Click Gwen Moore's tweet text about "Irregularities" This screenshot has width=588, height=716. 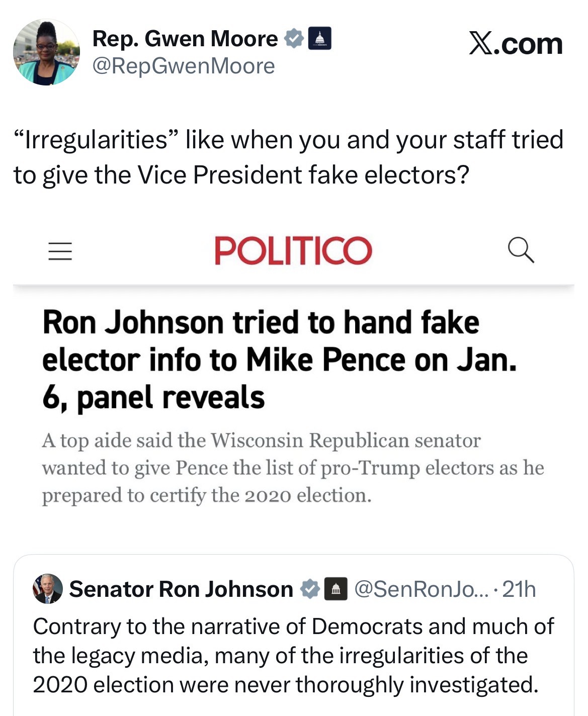pyautogui.click(x=288, y=157)
